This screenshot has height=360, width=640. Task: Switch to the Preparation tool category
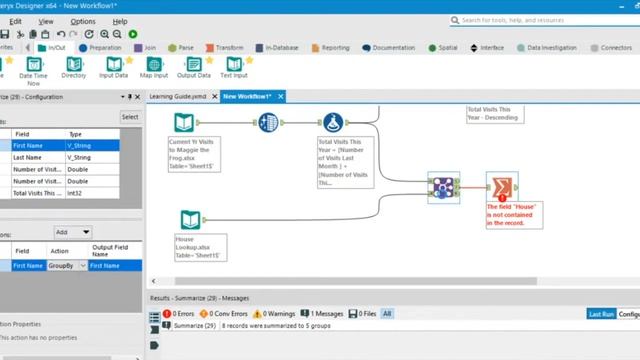point(100,48)
